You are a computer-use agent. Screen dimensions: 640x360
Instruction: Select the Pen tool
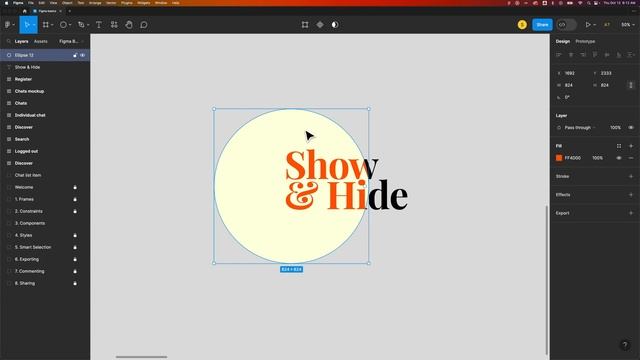[81, 25]
